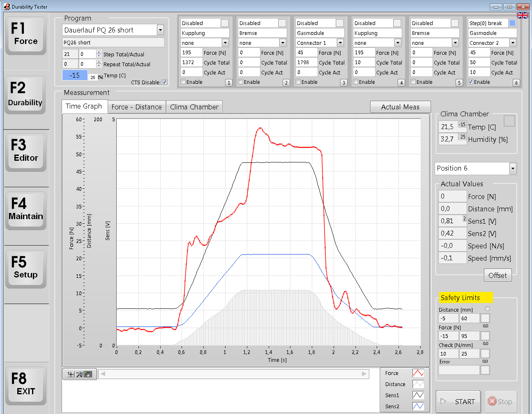Exit the application with F8 EXIT
The height and width of the screenshot is (414, 532).
pyautogui.click(x=25, y=385)
